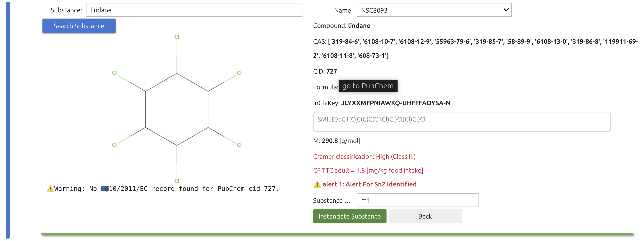This screenshot has height=241, width=644.
Task: Click the warning icon beside alert 1
Action: pos(317,184)
